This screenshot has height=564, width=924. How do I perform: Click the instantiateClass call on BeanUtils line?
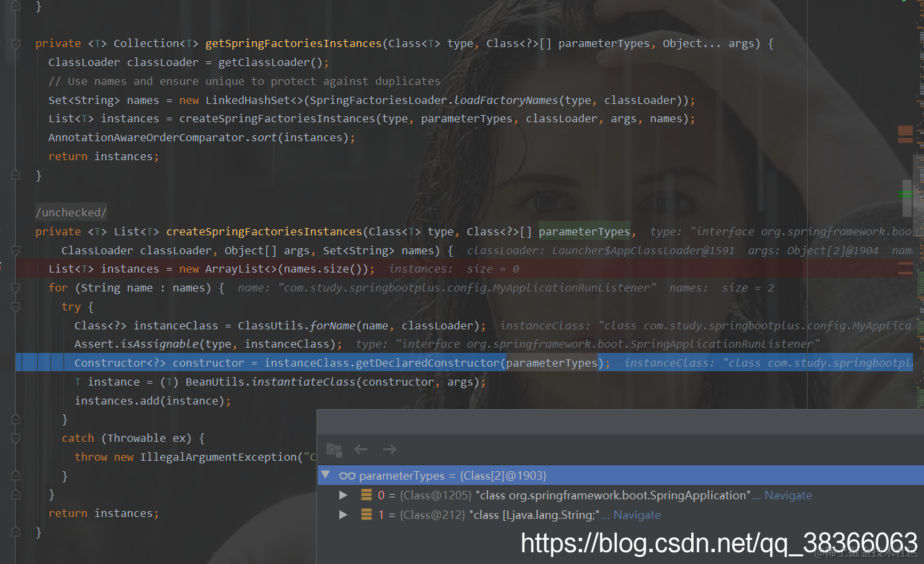click(303, 382)
